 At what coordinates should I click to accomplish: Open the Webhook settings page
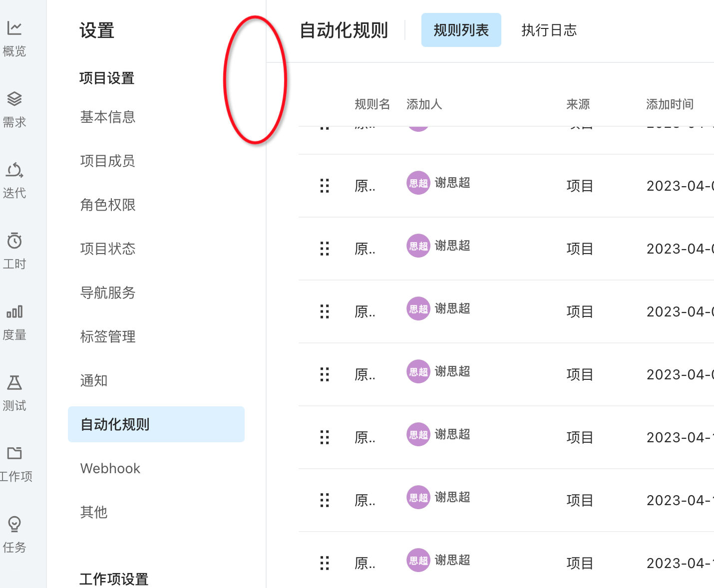point(110,468)
